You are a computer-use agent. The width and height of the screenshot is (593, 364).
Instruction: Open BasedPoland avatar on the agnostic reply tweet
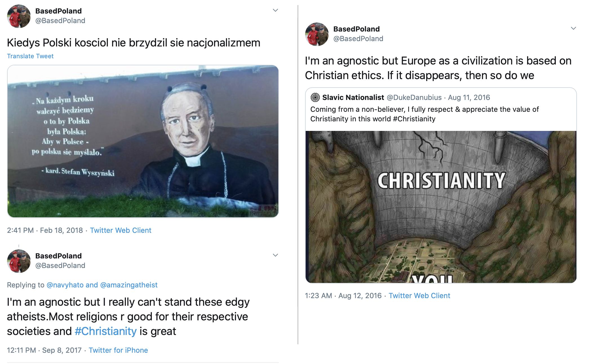(x=19, y=261)
